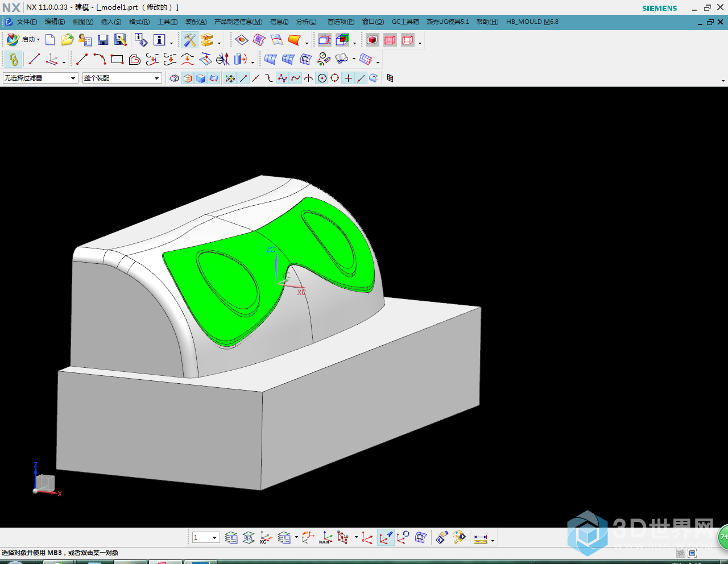The width and height of the screenshot is (728, 564).
Task: Click the Open file folder icon
Action: click(x=67, y=40)
